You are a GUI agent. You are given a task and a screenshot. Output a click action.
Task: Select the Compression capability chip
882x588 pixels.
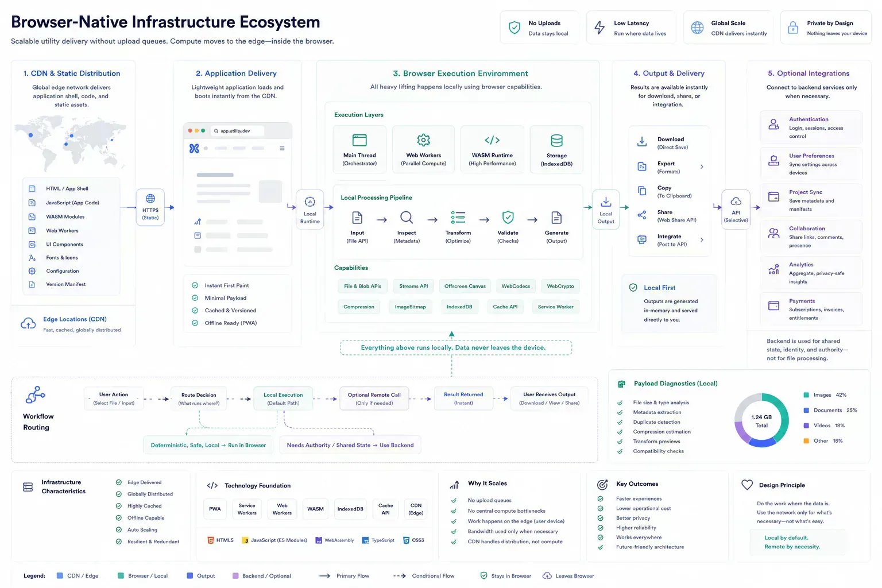coord(359,307)
